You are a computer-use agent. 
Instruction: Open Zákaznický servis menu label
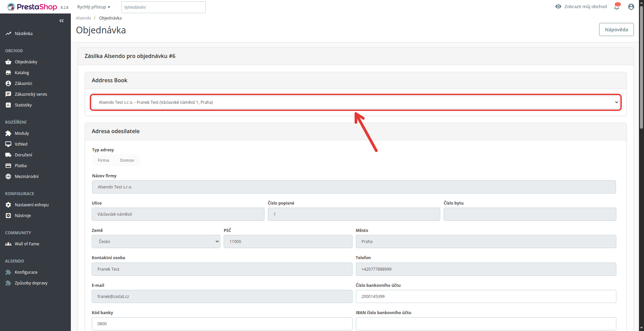pyautogui.click(x=31, y=94)
